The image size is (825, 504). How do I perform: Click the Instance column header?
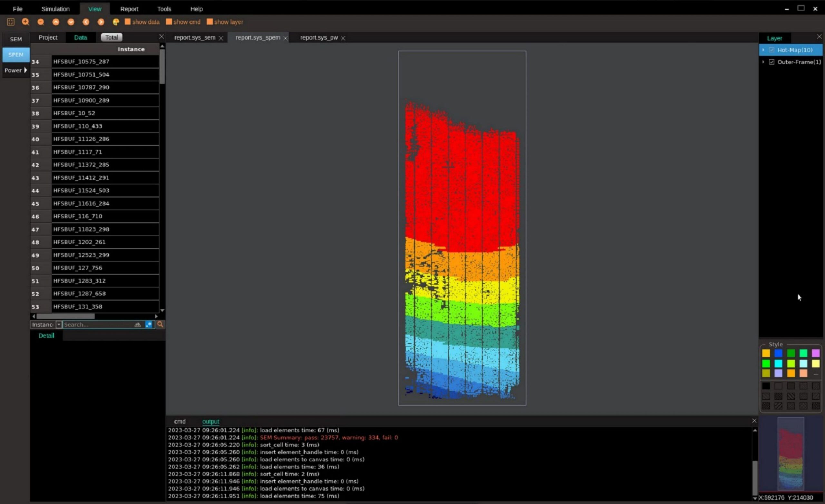pos(131,49)
